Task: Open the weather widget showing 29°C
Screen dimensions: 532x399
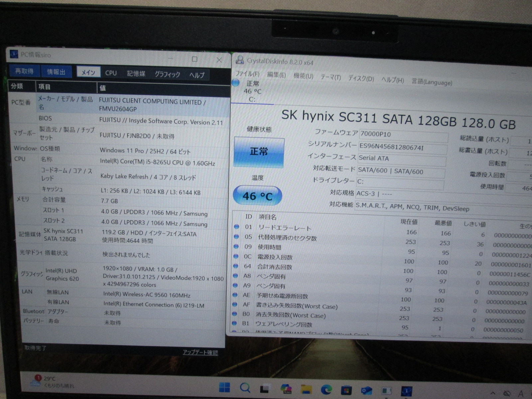Action: [x=53, y=382]
